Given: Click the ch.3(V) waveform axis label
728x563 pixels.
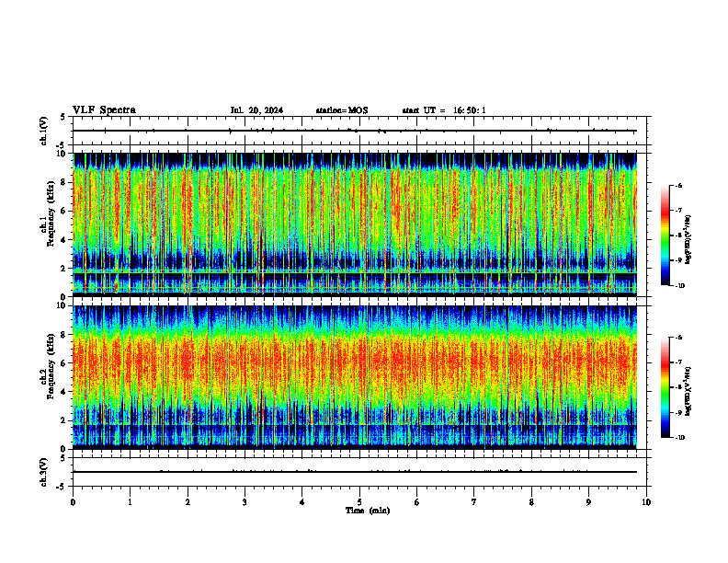Looking at the screenshot, I should [x=44, y=472].
